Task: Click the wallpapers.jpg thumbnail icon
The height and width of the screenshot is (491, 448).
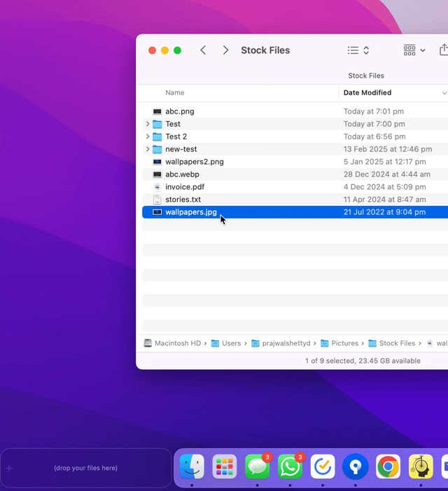Action: pyautogui.click(x=157, y=212)
